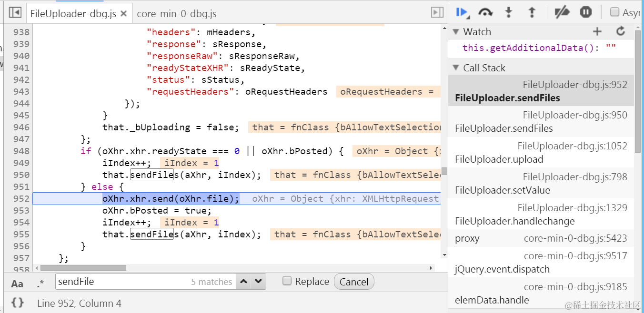
Task: Toggle pause on exceptions
Action: [586, 12]
